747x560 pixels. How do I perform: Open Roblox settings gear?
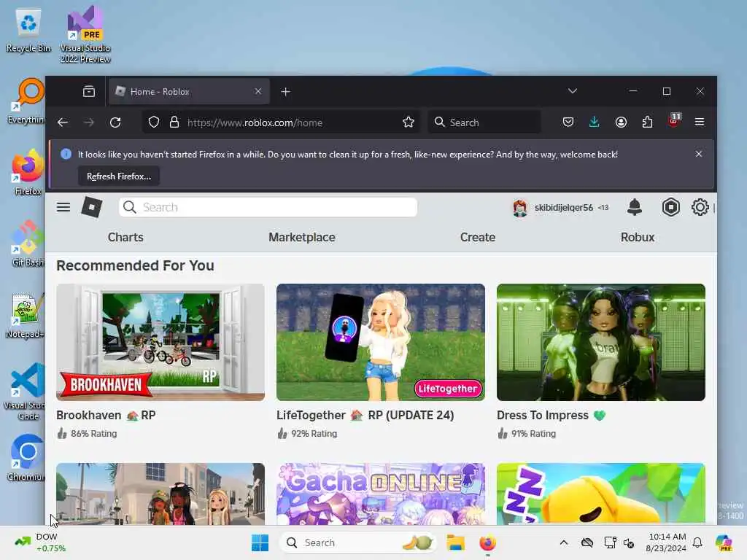700,207
